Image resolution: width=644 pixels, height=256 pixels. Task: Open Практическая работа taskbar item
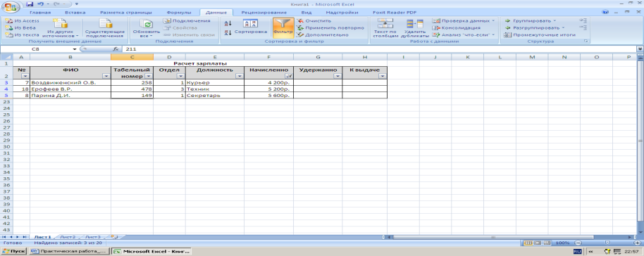point(70,251)
